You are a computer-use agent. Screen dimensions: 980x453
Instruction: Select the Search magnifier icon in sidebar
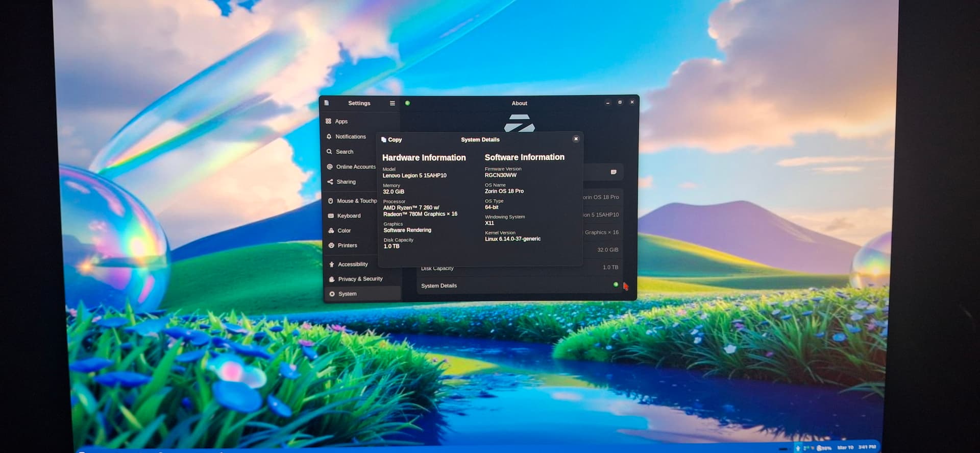coord(329,152)
